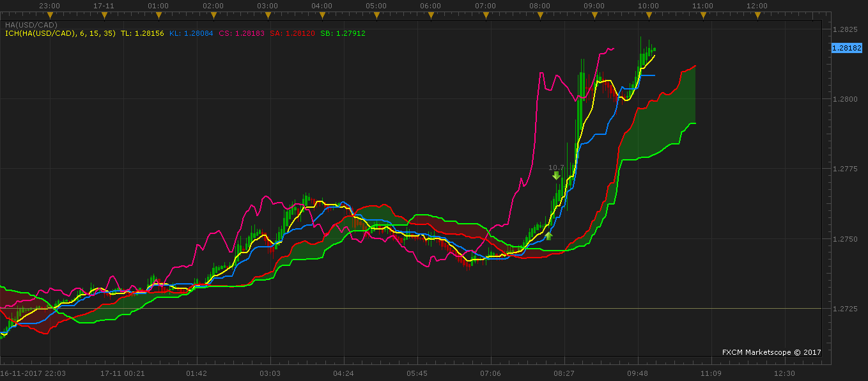
Task: Click the 04:24 bottom axis label
Action: click(x=343, y=373)
